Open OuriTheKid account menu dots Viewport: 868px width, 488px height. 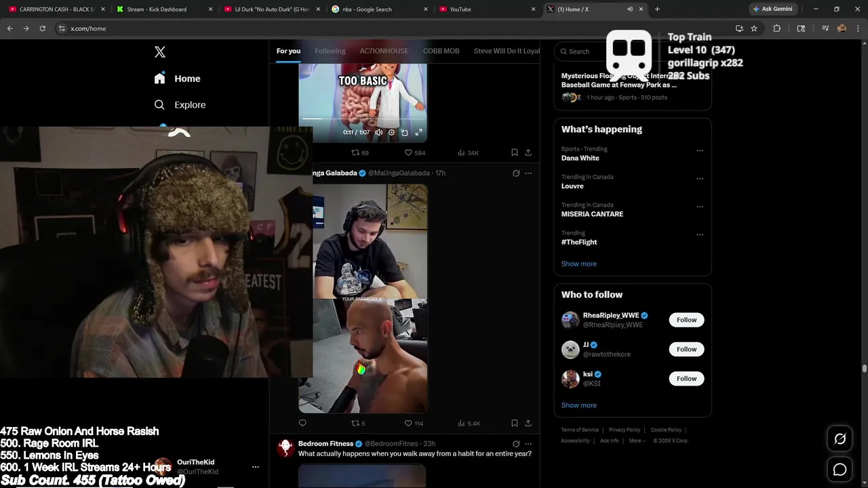click(256, 467)
